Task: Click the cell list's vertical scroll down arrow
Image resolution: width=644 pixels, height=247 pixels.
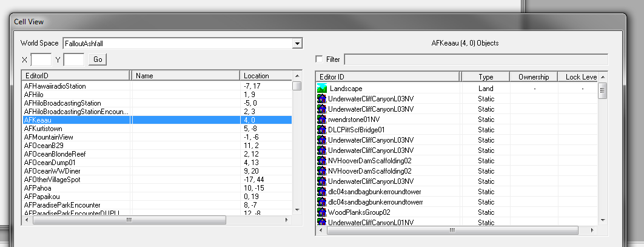Action: (297, 209)
